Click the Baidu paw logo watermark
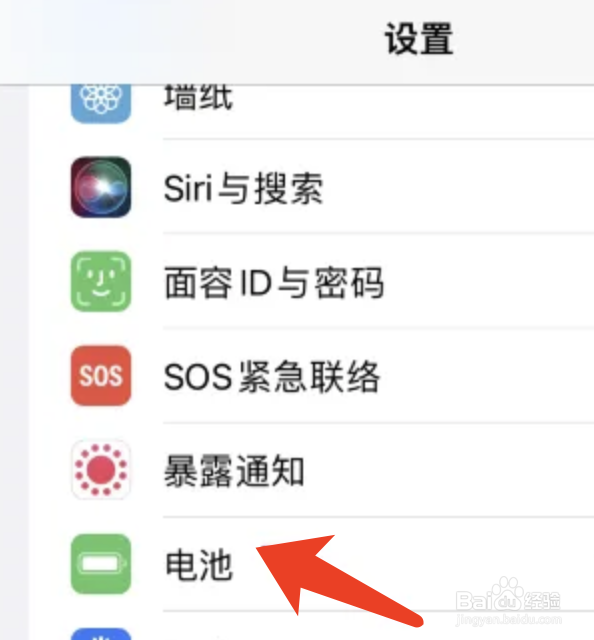The width and height of the screenshot is (594, 640). (x=507, y=594)
